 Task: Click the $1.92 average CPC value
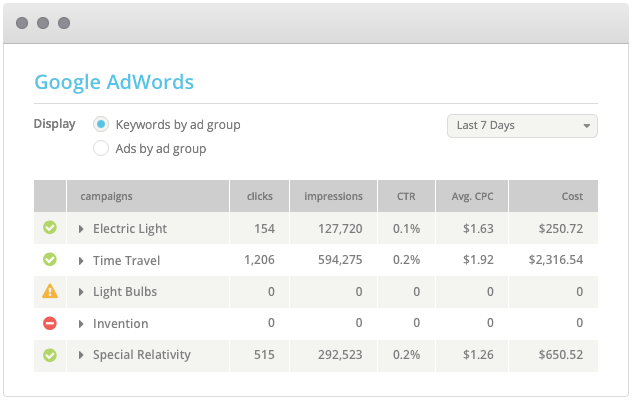coord(478,260)
